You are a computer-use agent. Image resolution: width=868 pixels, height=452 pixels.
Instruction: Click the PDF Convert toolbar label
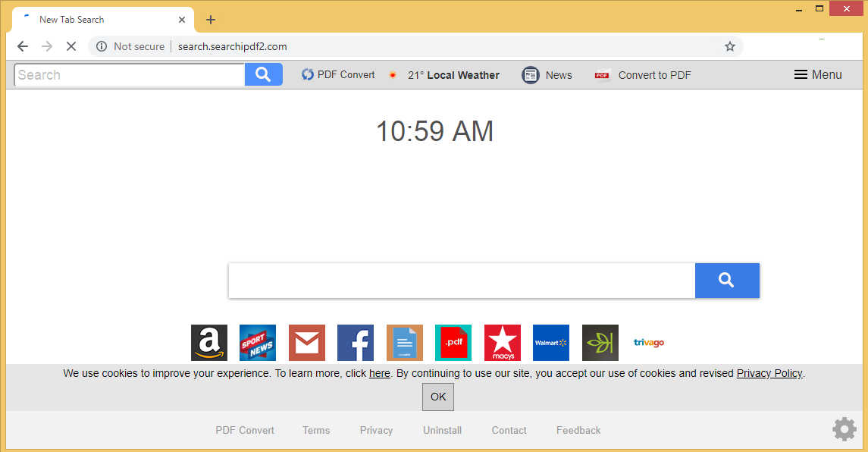[x=346, y=75]
